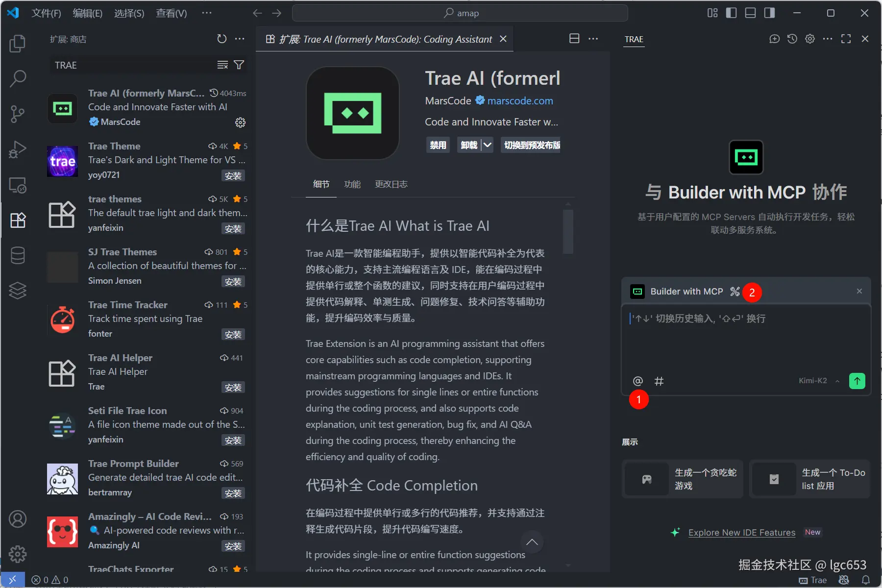Open more actions in the editor tab bar
Image resolution: width=882 pixels, height=588 pixels.
(593, 39)
